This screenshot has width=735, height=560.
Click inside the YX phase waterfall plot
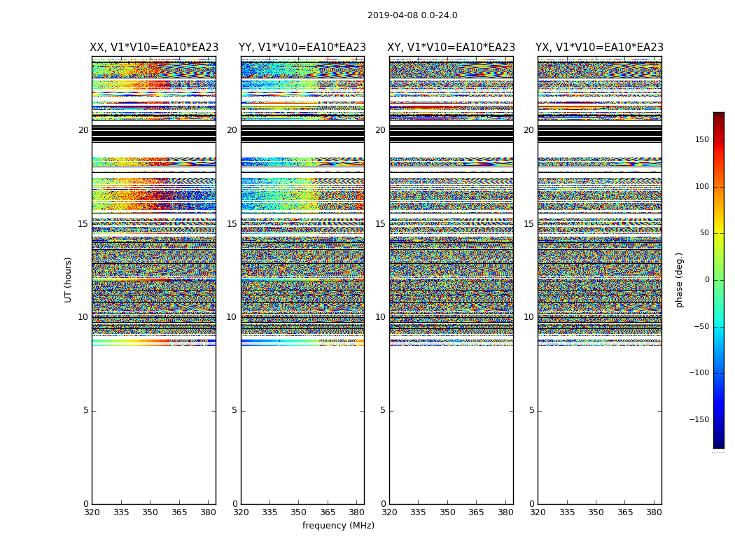click(599, 280)
